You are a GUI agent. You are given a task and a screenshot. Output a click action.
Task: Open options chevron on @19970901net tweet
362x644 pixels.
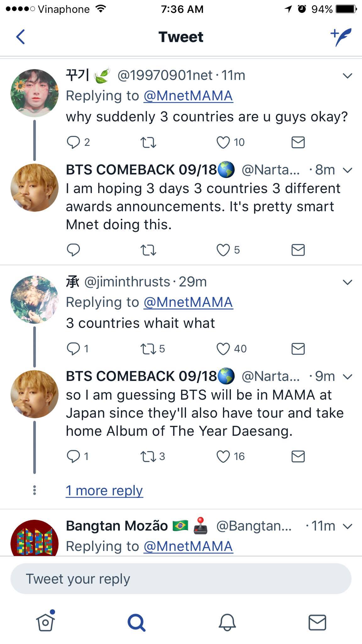pyautogui.click(x=347, y=76)
